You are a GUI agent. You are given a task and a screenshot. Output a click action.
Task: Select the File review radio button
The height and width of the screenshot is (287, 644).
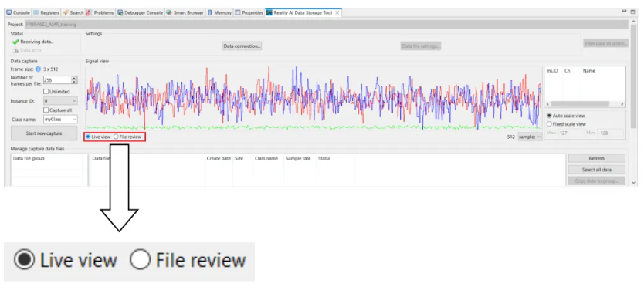[116, 137]
